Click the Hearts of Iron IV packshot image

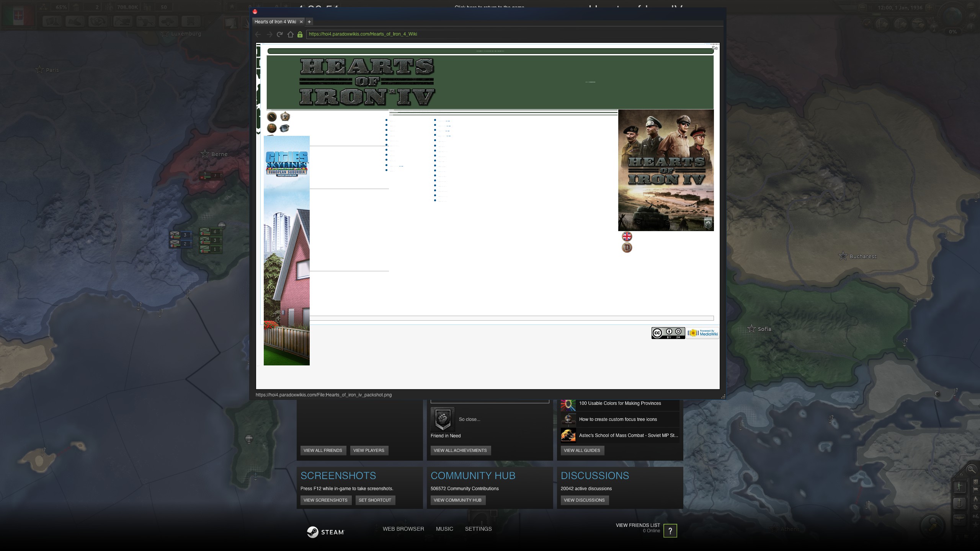[666, 170]
